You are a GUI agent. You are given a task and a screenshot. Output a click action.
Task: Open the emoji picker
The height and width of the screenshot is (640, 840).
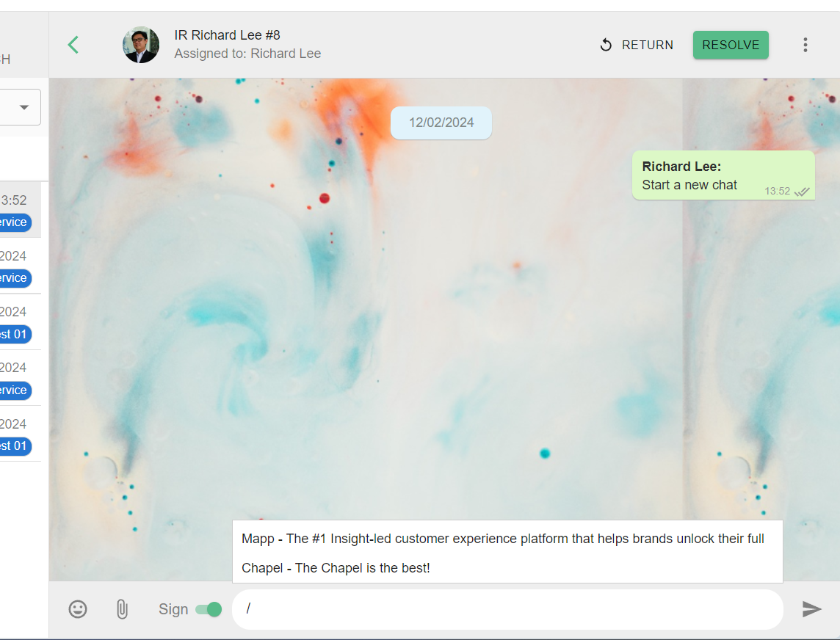click(x=78, y=609)
